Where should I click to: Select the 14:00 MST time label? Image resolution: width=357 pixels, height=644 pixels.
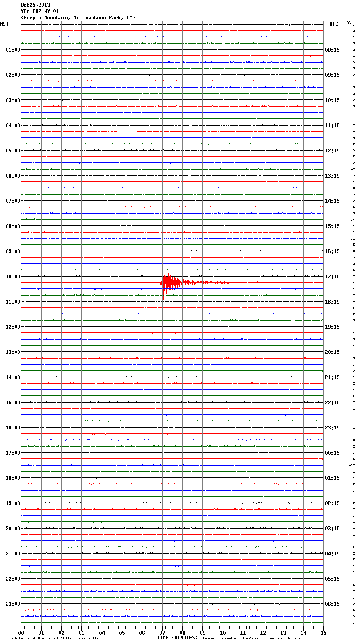13,377
